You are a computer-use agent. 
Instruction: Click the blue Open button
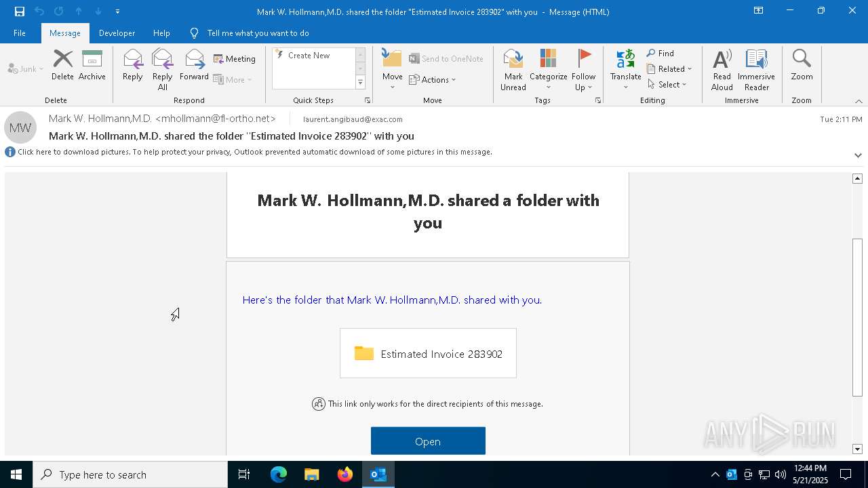(428, 441)
